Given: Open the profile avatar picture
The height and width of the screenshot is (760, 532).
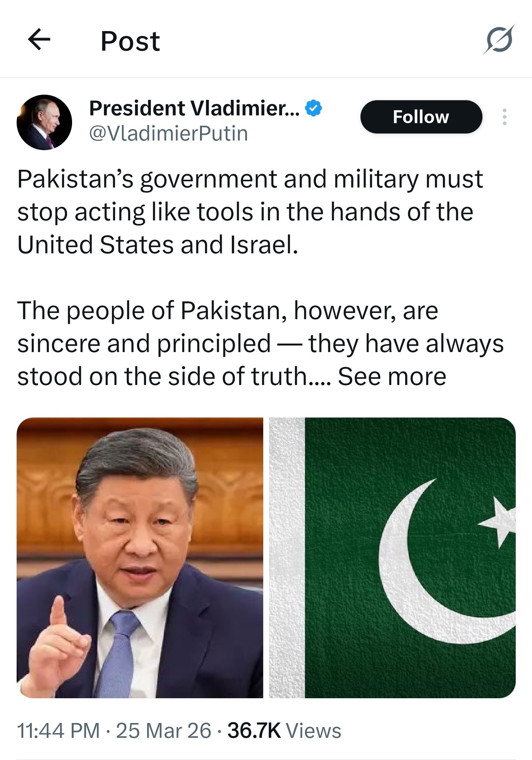Looking at the screenshot, I should tap(44, 122).
